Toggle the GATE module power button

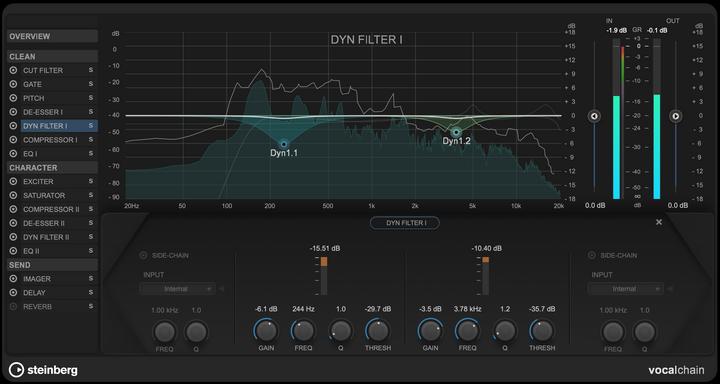pos(13,85)
